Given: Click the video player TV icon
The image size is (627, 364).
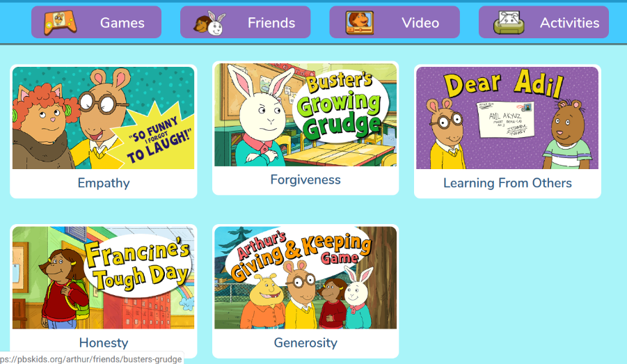Looking at the screenshot, I should [360, 23].
